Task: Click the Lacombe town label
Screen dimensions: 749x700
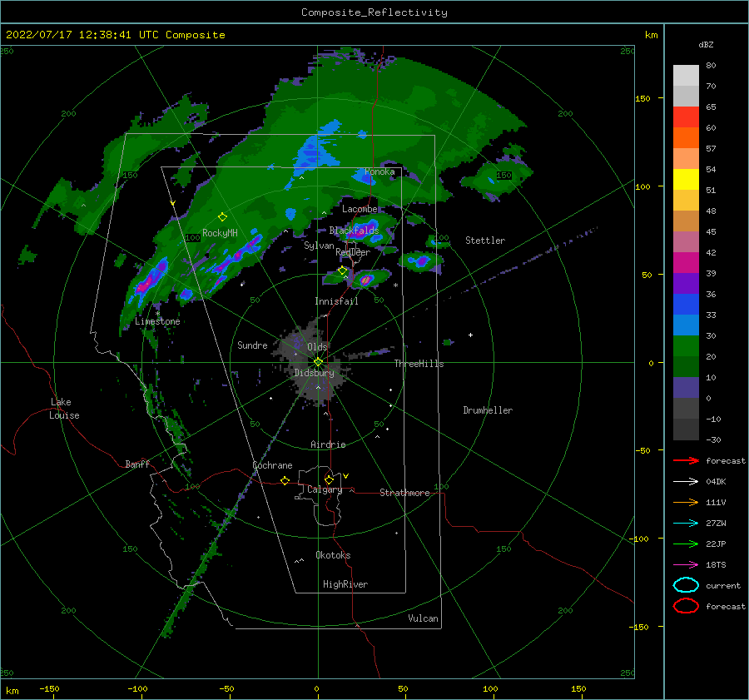Action: pos(360,209)
